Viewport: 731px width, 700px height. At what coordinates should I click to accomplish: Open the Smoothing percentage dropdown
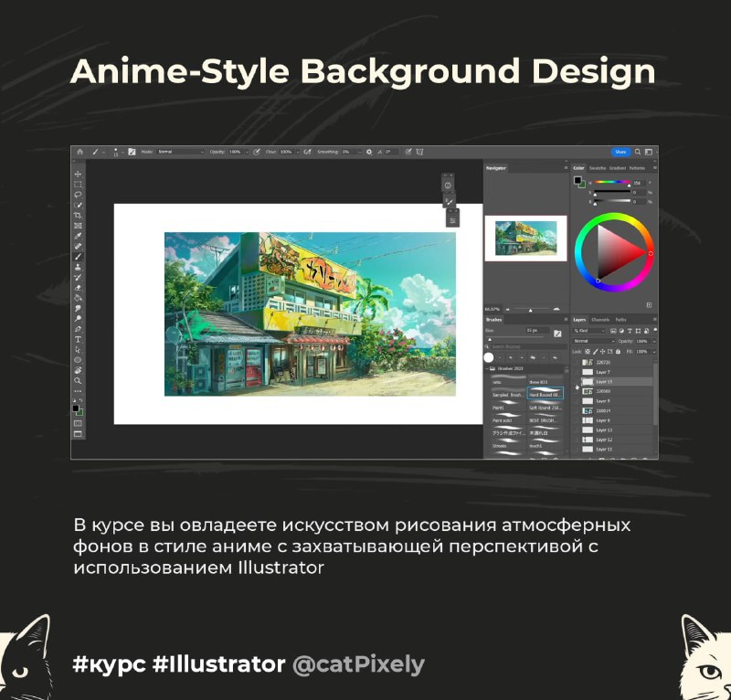coord(359,152)
